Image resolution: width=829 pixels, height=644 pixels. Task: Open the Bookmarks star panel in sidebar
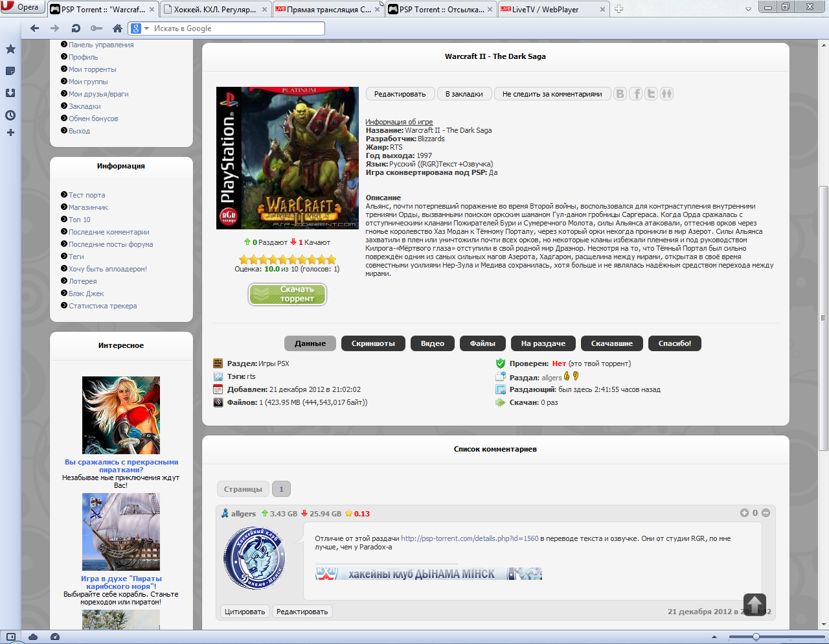tap(10, 49)
